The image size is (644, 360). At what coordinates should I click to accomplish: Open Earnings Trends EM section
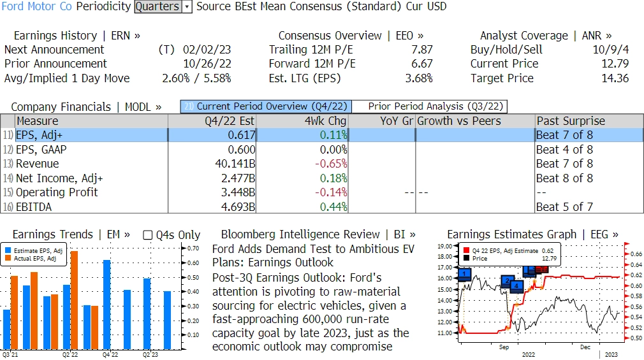[x=71, y=234]
